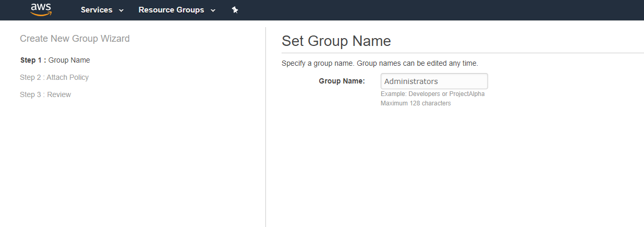Click the bold Group Name: label
Viewport: 644px width, 227px height.
(x=342, y=81)
